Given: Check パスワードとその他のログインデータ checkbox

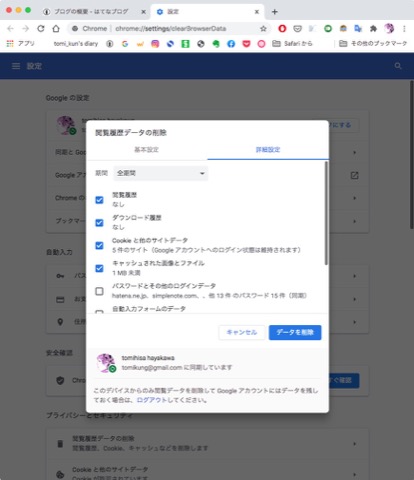Looking at the screenshot, I should pos(99,291).
